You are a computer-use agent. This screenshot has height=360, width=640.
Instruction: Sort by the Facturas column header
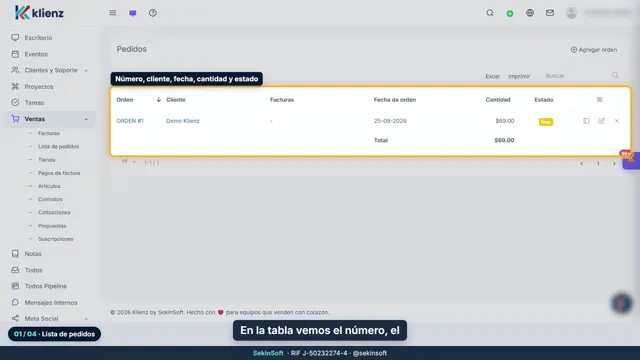tap(282, 100)
